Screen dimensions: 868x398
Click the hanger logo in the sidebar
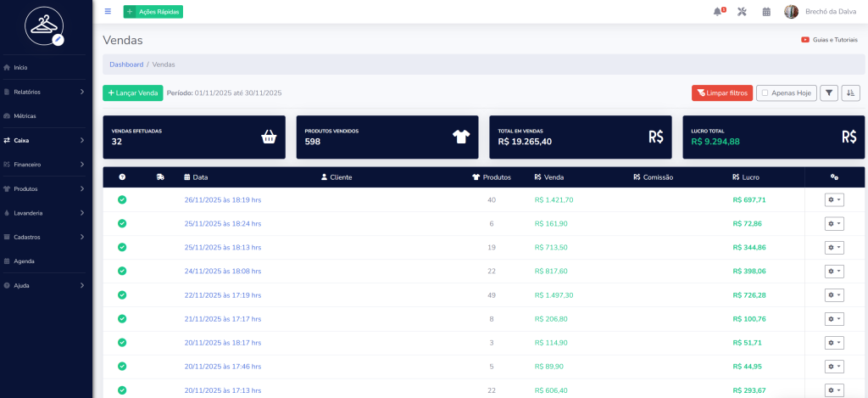coord(46,27)
